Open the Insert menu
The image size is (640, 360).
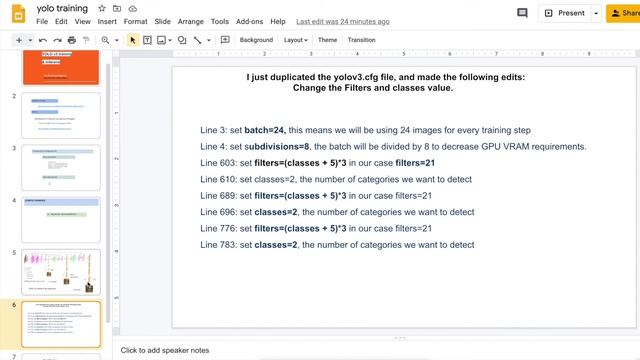coord(107,22)
